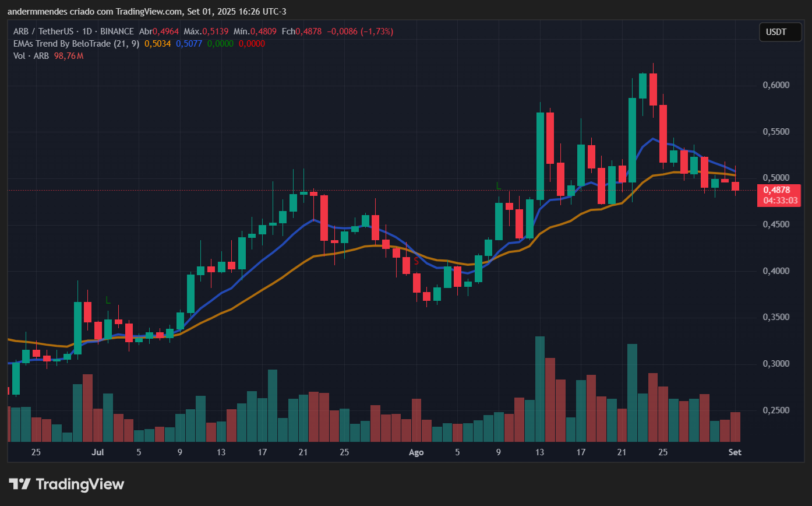Click the Vol · ARB indicator label
This screenshot has height=506, width=812.
[x=31, y=56]
